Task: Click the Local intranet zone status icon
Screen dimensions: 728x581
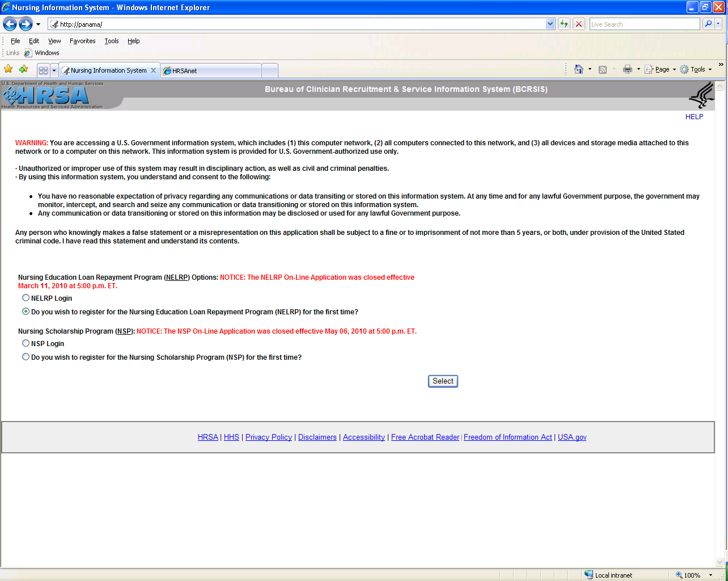Action: [x=589, y=575]
